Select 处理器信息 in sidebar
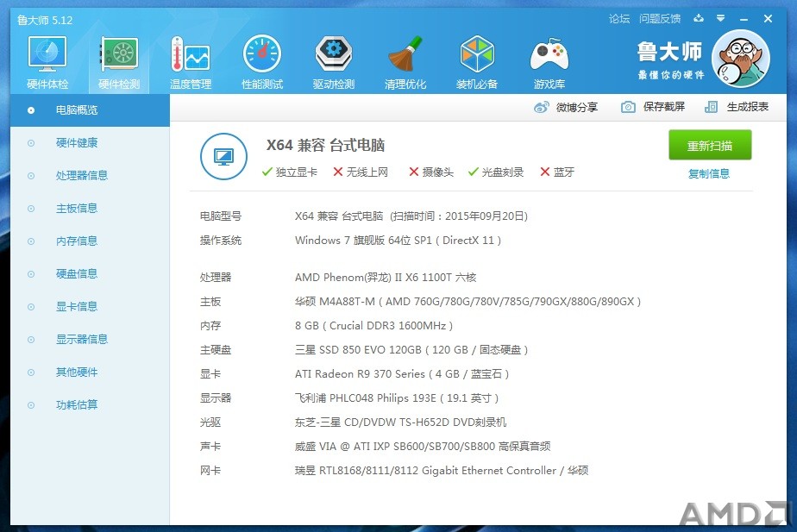Screen dimensions: 797x532 click(x=90, y=175)
